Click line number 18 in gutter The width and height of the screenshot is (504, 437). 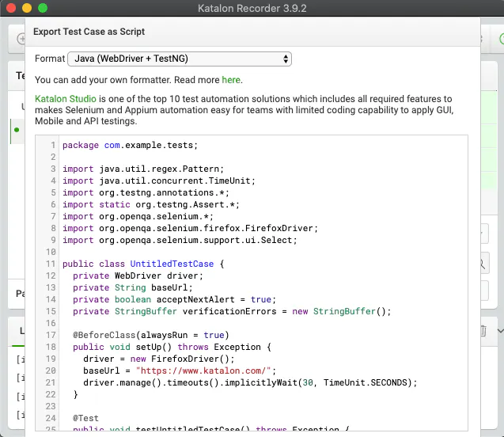click(x=51, y=348)
